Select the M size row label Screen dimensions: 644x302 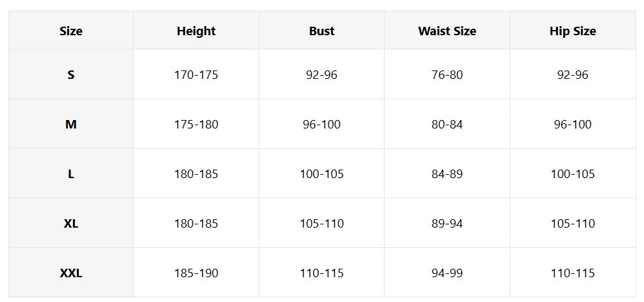70,124
